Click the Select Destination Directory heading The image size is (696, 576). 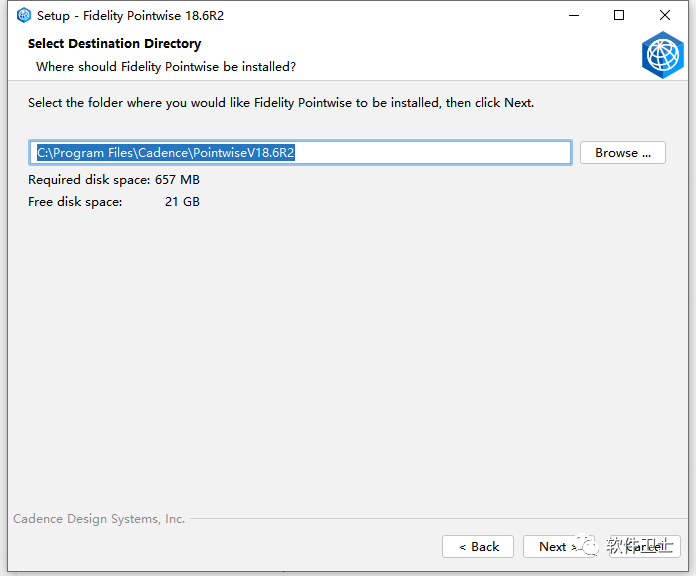pyautogui.click(x=115, y=43)
